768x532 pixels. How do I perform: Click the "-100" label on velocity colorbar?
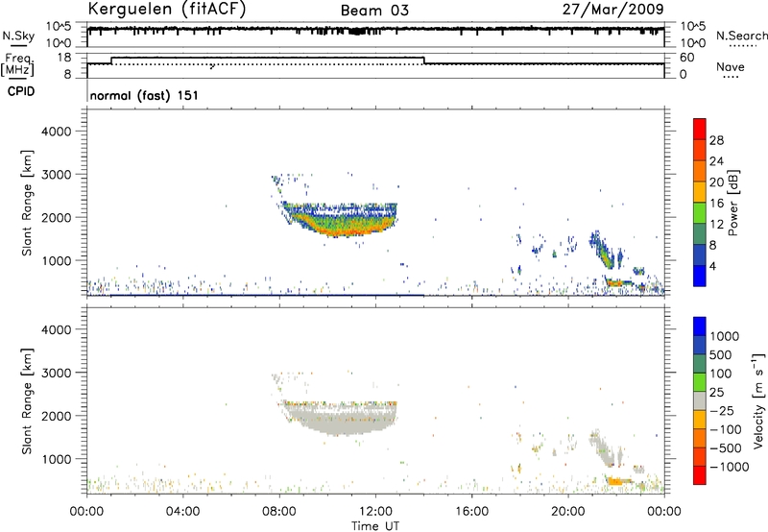pyautogui.click(x=726, y=429)
